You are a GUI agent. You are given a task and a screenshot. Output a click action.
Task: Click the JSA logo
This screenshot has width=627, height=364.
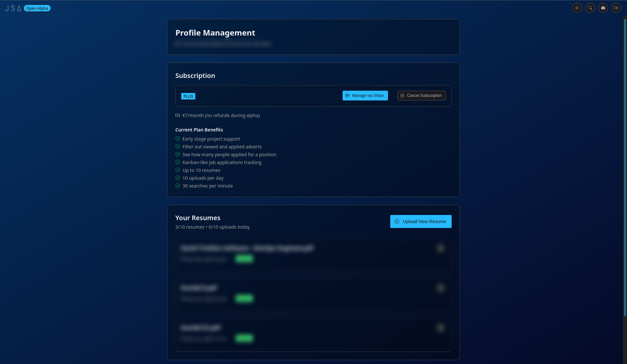click(x=13, y=8)
